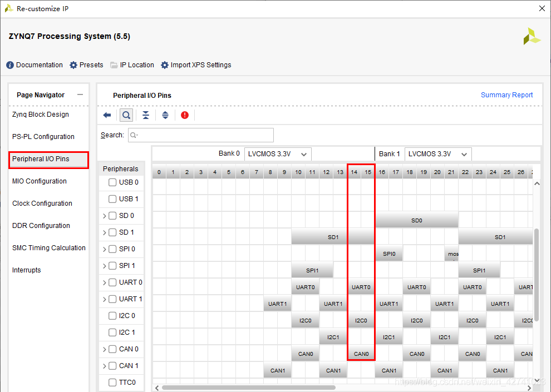Open Clock Configuration page

pos(42,203)
